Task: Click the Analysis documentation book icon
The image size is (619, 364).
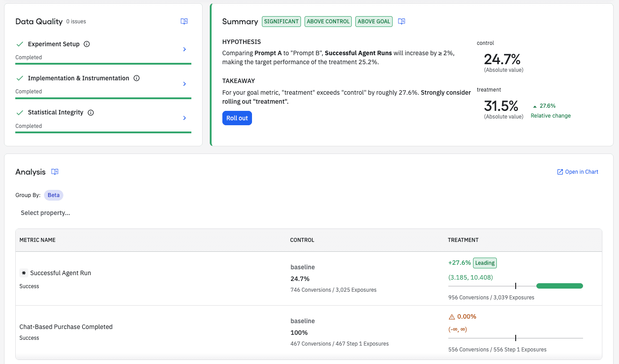Action: click(x=55, y=172)
